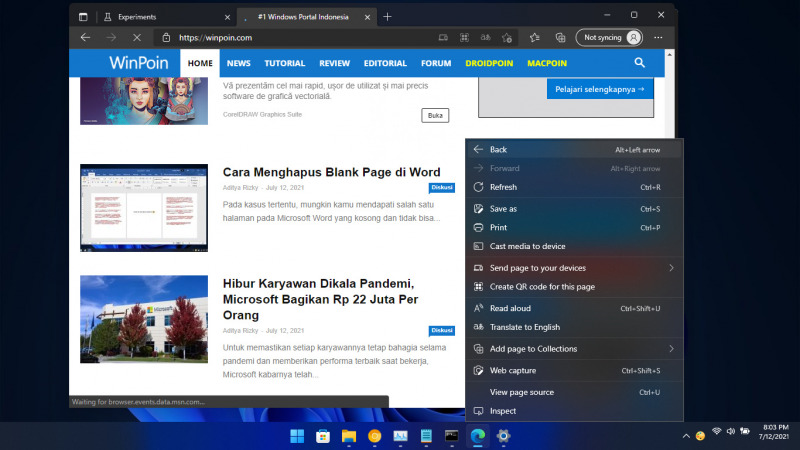
Task: Stop page loading with X button
Action: (137, 37)
